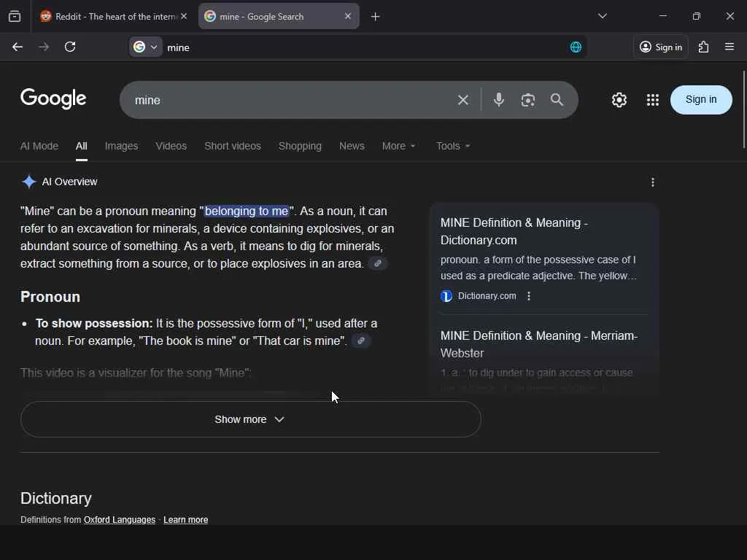The height and width of the screenshot is (560, 747).
Task: Click highlighted text "belonging to me"
Action: coord(247,211)
